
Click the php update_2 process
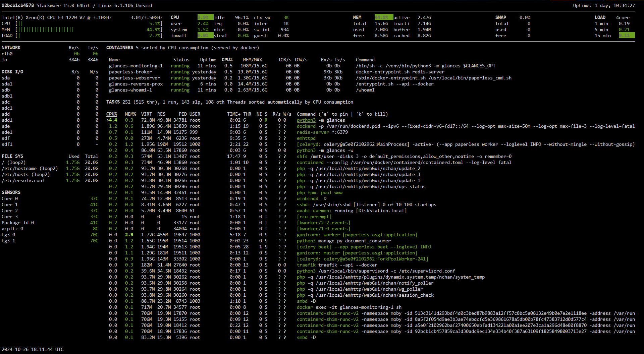click(x=359, y=168)
